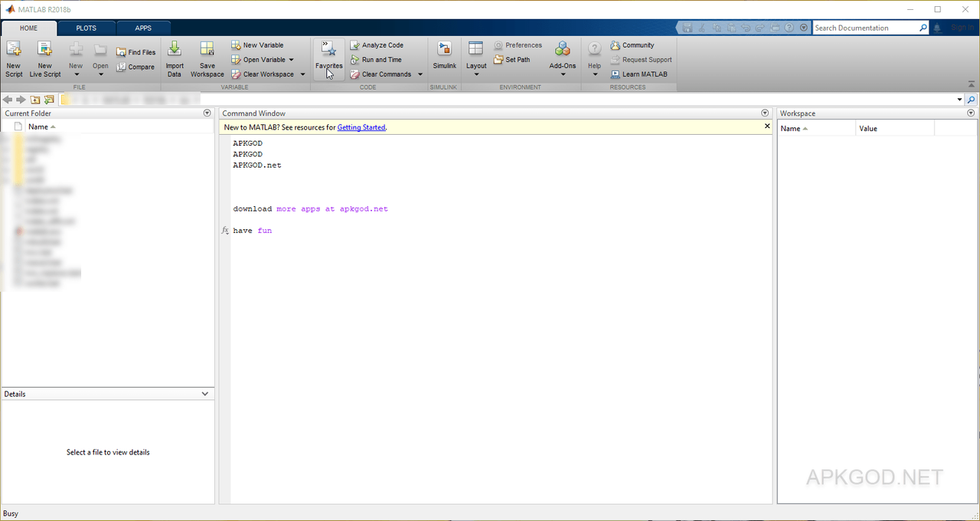Collapse the Details panel
Screen dimensions: 980x521
tap(204, 394)
